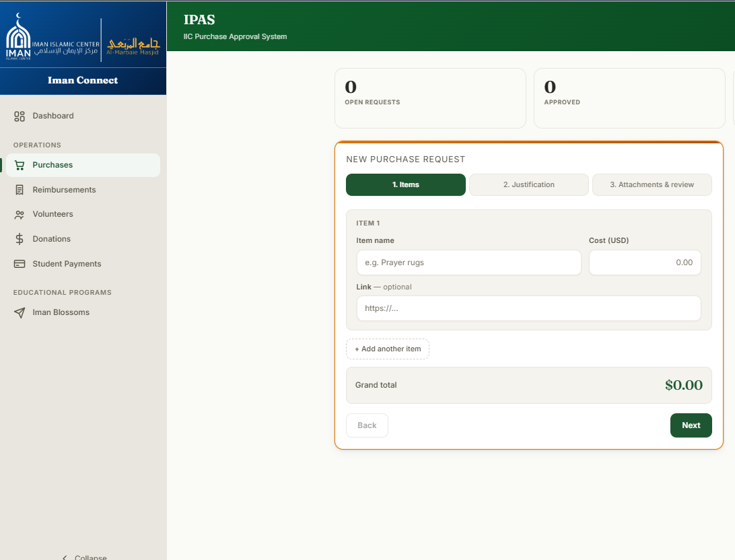Go to Reimbursements section
735x560 pixels.
tap(83, 190)
